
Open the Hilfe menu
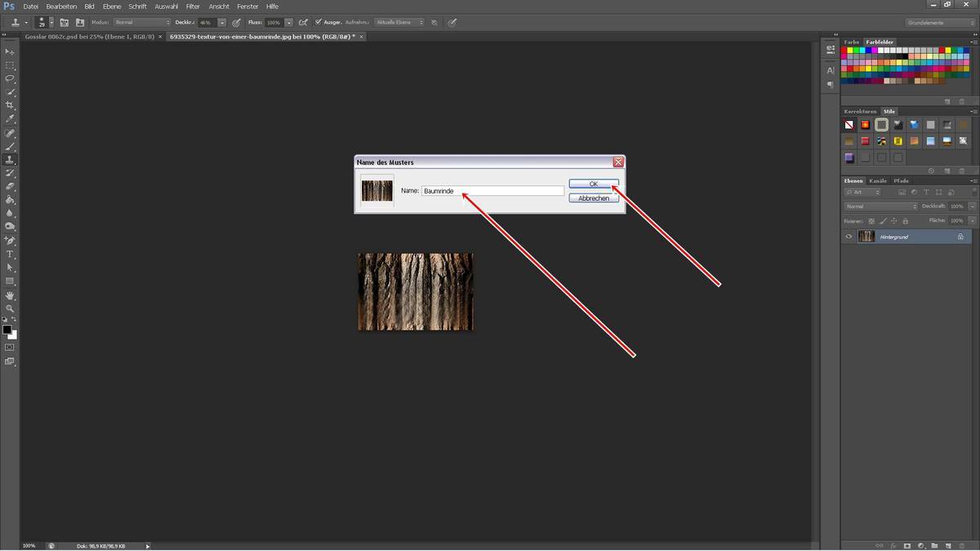[273, 6]
